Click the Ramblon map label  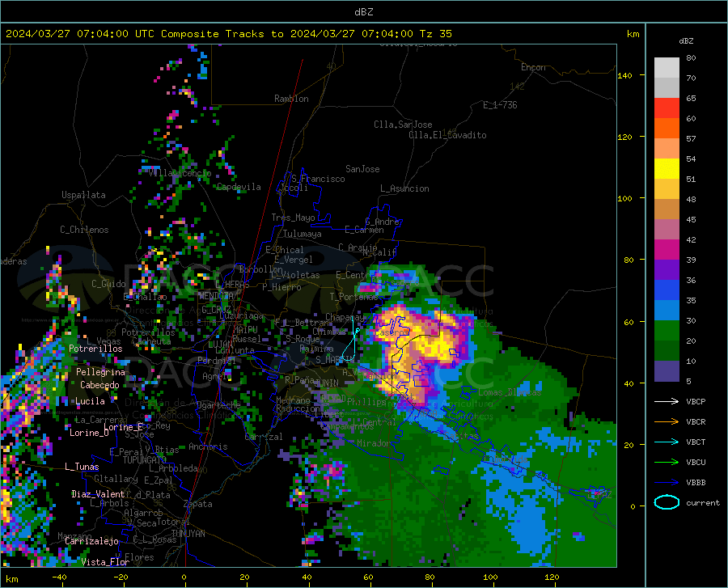[291, 99]
